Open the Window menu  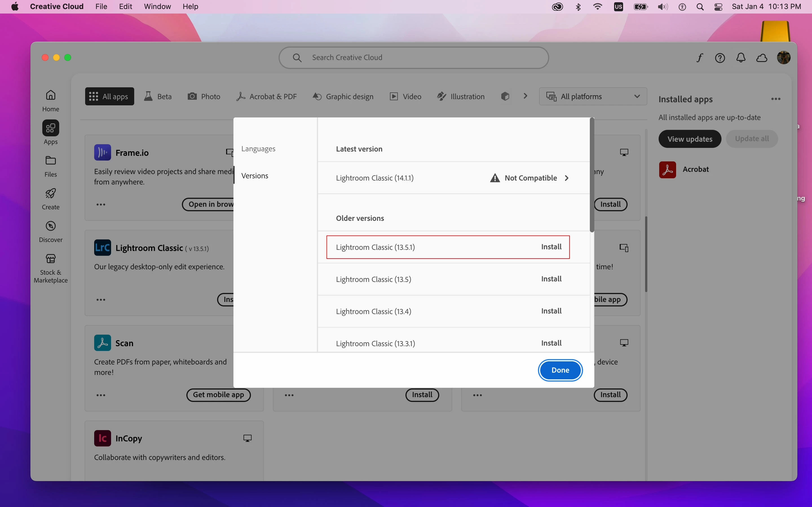[157, 7]
